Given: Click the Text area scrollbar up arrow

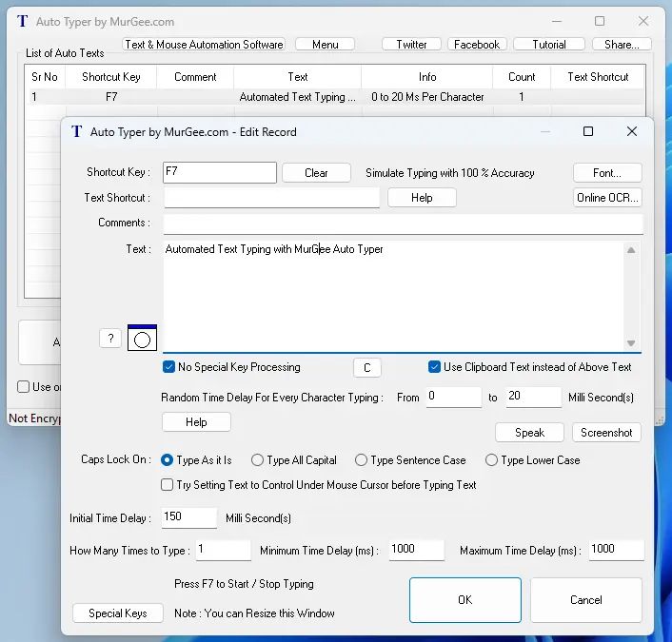Looking at the screenshot, I should 631,250.
